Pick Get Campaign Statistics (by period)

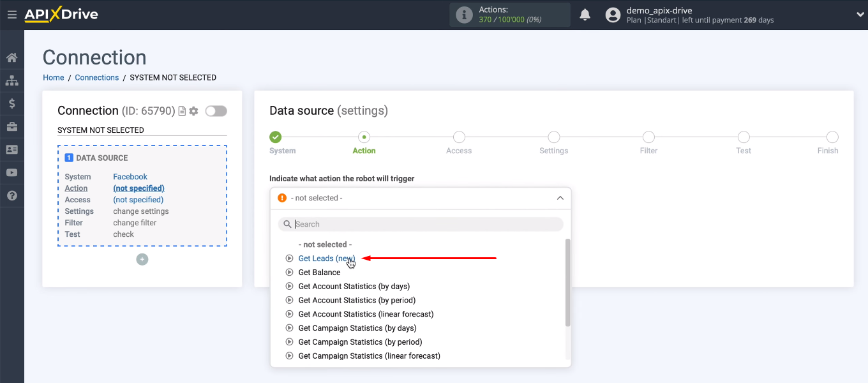point(360,342)
